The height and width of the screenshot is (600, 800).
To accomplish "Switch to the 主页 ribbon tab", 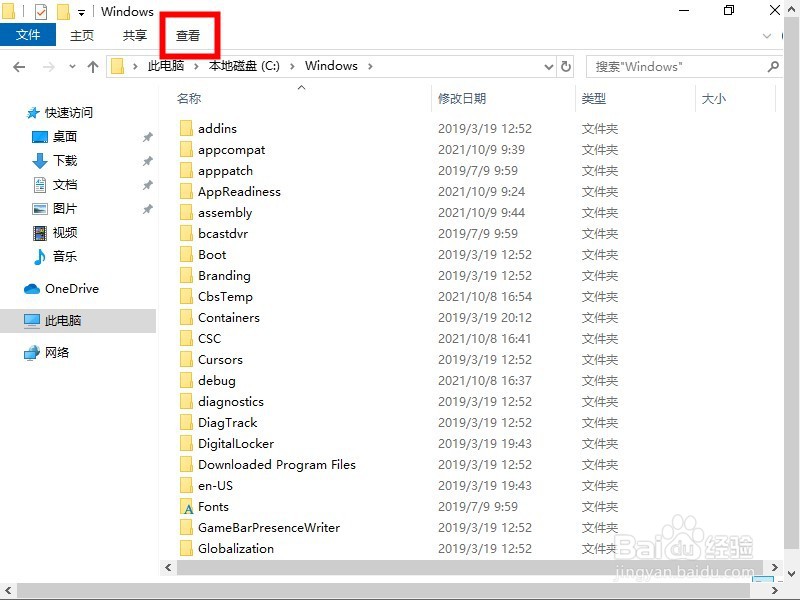I will point(82,35).
